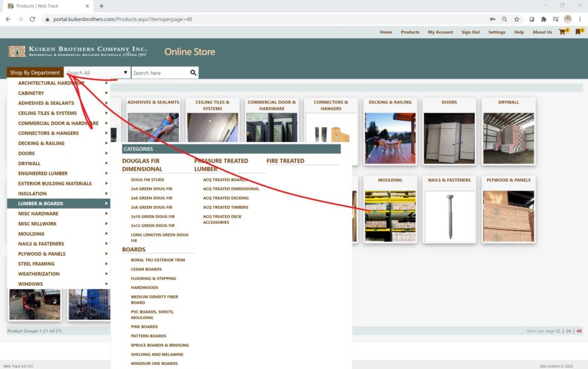The image size is (588, 369).
Task: Click the magnifier search icon beside Search here
Action: [193, 72]
